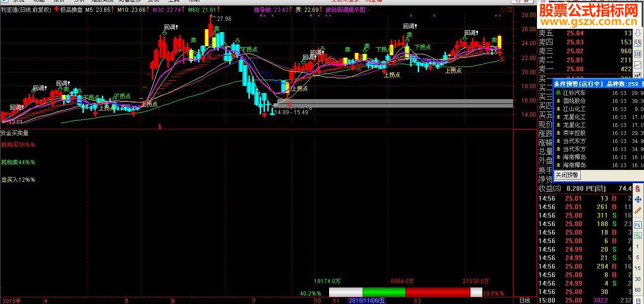Click green bell icon beside 江铃汽车
The height and width of the screenshot is (304, 644).
coord(558,93)
